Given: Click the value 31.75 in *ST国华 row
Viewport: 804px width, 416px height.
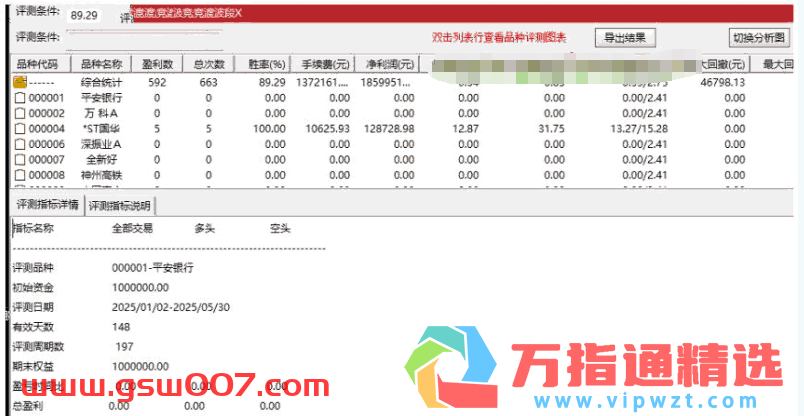Looking at the screenshot, I should point(553,129).
